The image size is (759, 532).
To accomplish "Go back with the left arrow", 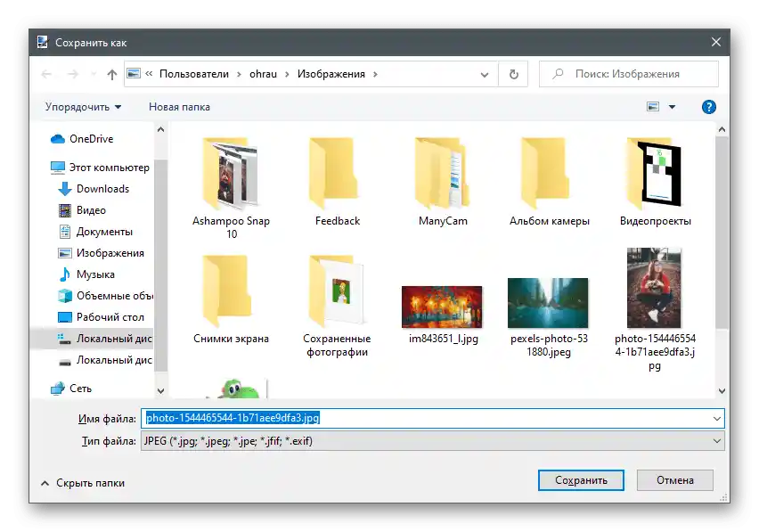I will click(47, 74).
